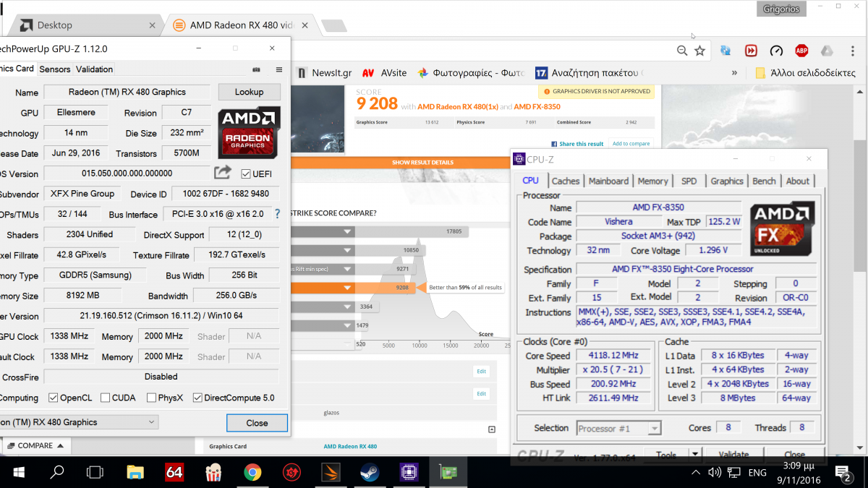868x488 pixels.
Task: Click SHOW RESULT DETAILS orange bar
Action: [x=423, y=162]
